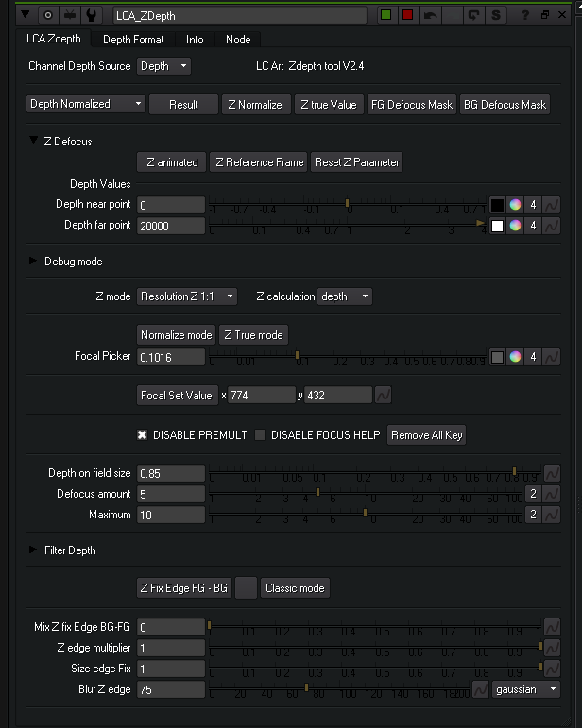Click the green node color button
Screen dimensions: 582x728
385,16
